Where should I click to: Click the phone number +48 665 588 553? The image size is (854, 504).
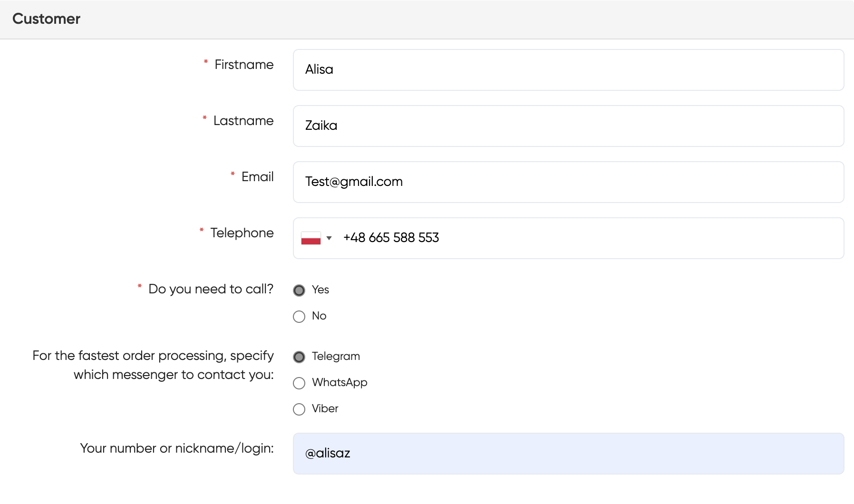[391, 238]
